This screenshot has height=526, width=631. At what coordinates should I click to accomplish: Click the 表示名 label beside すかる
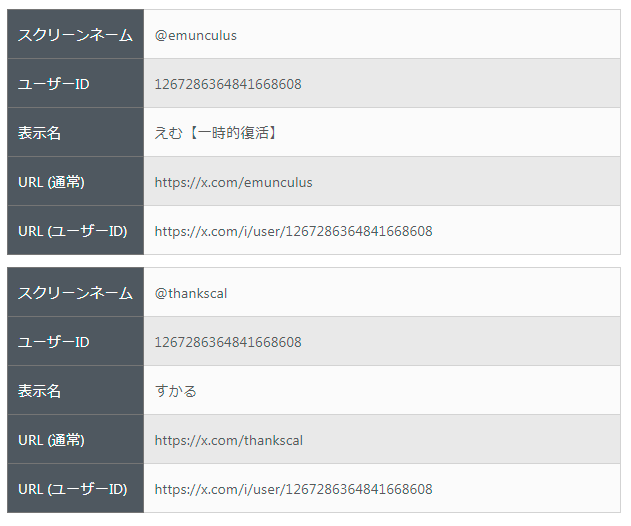tap(40, 391)
